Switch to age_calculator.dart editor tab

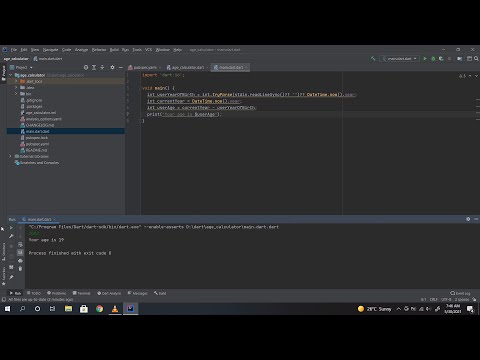pyautogui.click(x=187, y=67)
